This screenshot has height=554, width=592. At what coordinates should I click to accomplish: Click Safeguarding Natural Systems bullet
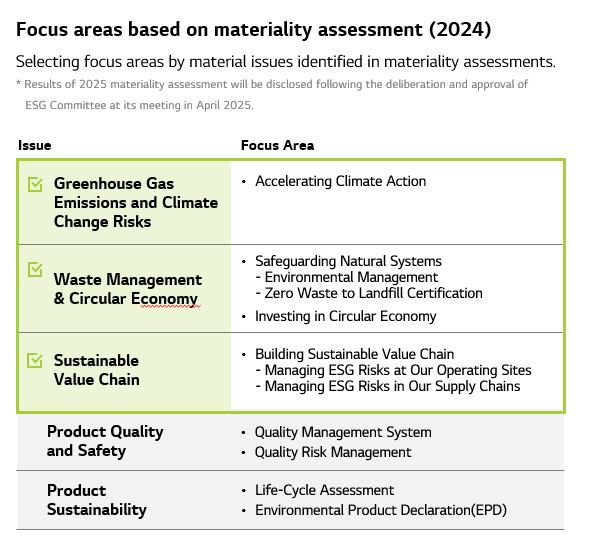[x=348, y=261]
